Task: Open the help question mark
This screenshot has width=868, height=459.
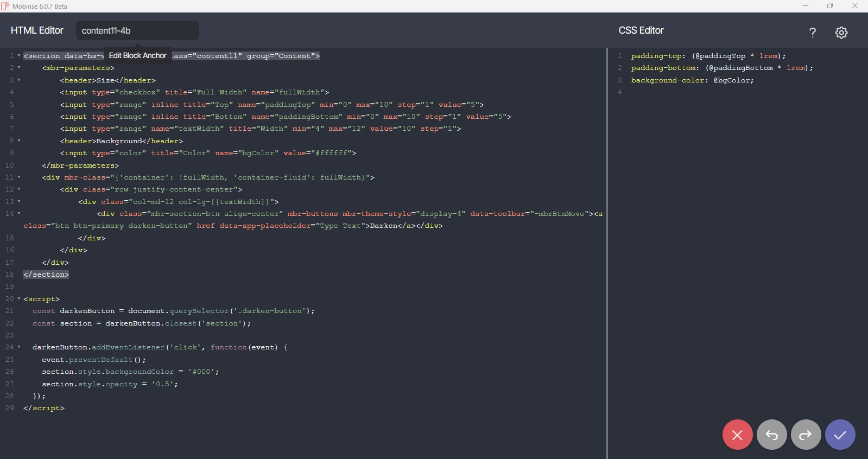Action: point(812,33)
